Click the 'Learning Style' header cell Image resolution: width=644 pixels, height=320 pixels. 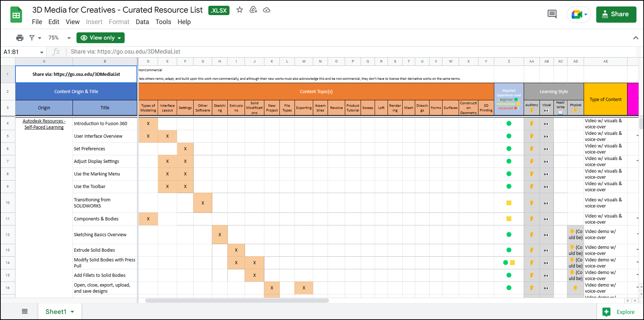click(553, 92)
